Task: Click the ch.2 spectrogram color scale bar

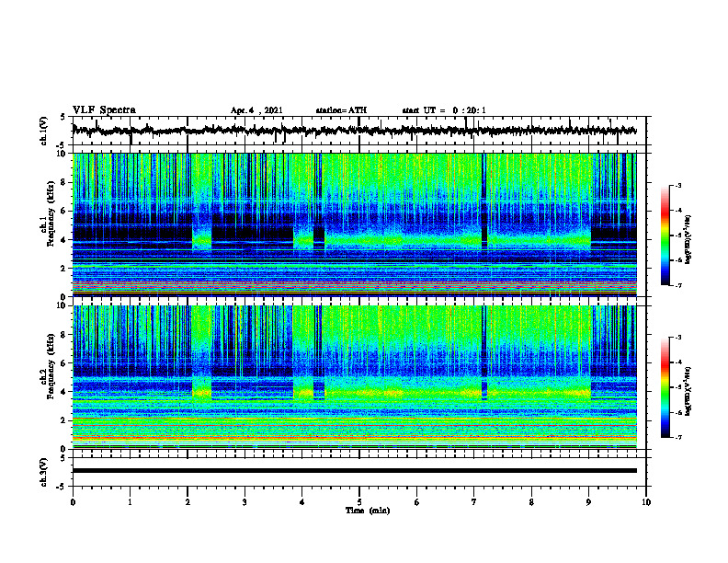Action: coord(665,387)
